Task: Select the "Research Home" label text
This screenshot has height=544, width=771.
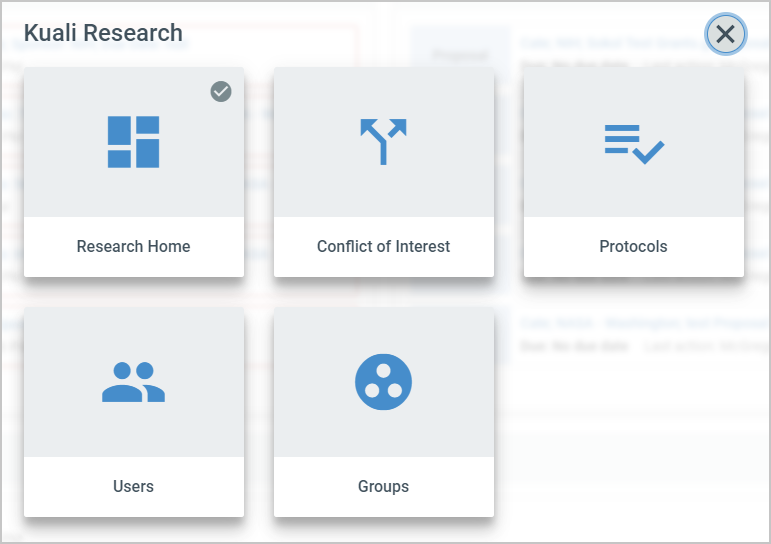Action: [133, 246]
